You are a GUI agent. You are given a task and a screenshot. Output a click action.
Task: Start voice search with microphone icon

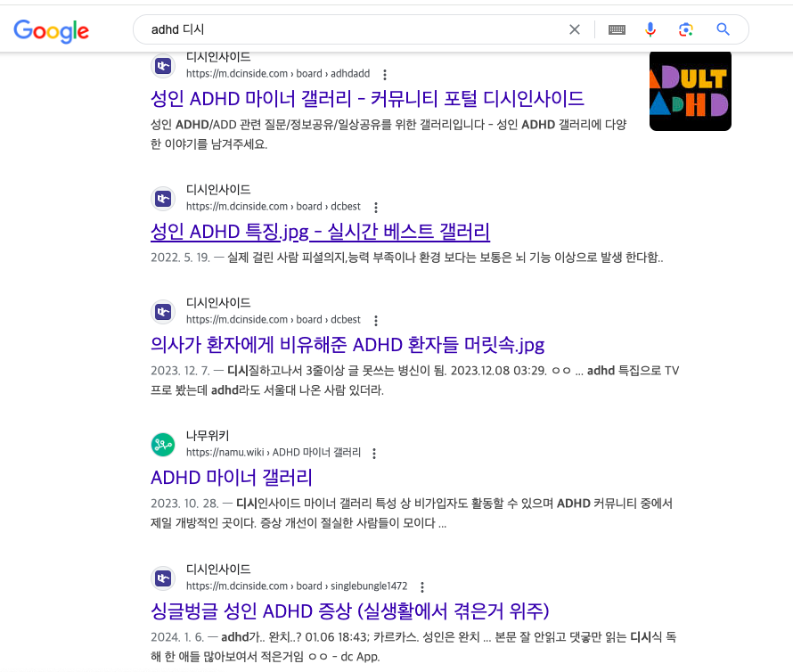[650, 29]
